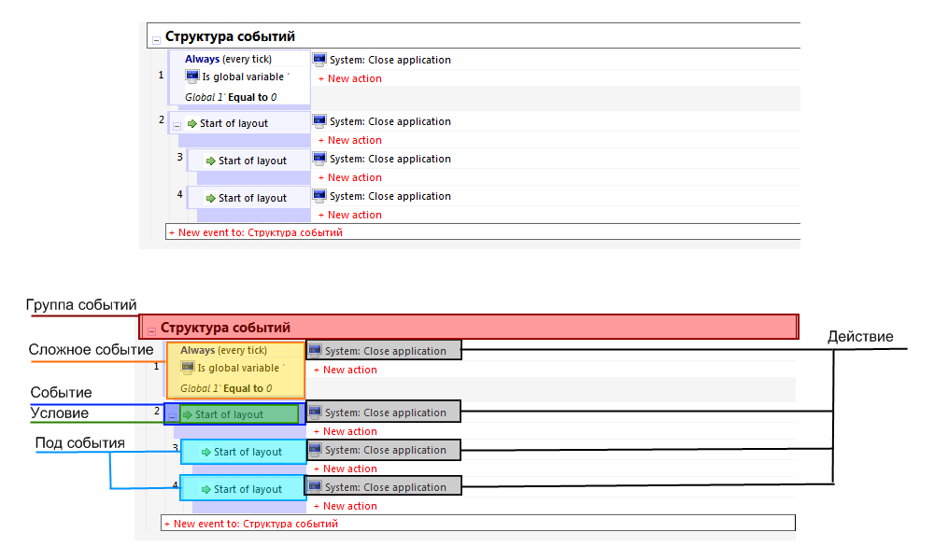Viewport: 934px width, 560px height.
Task: Click 'New event to: Структура событий' in upper sheet
Action: pos(256,232)
